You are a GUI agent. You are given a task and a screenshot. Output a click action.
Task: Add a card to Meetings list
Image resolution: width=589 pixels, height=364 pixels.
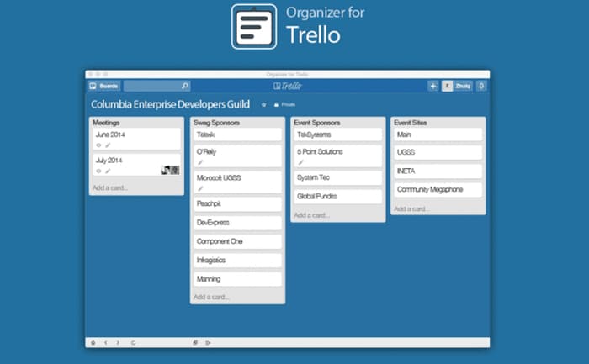click(110, 187)
